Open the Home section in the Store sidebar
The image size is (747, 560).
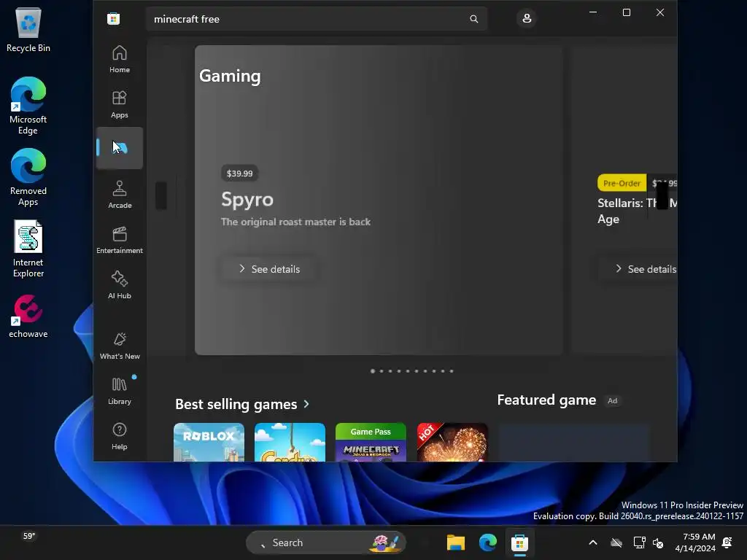119,59
